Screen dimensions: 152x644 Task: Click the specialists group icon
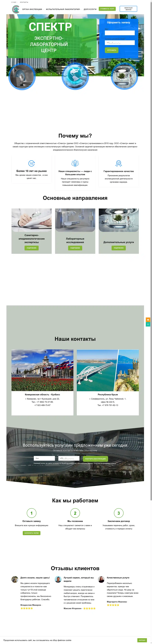[75, 163]
